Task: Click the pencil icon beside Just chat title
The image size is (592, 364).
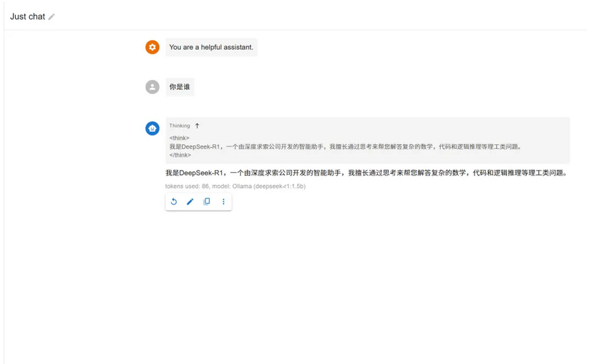Action: point(51,17)
